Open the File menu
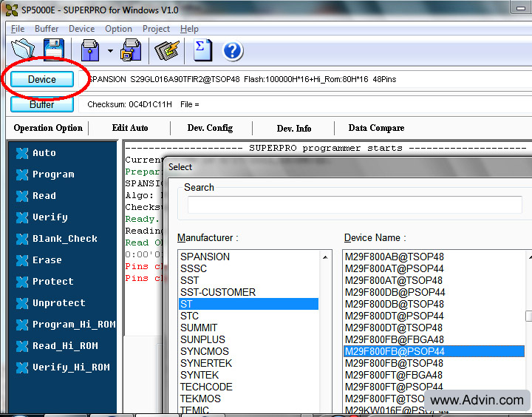Image resolution: width=532 pixels, height=417 pixels. (18, 29)
